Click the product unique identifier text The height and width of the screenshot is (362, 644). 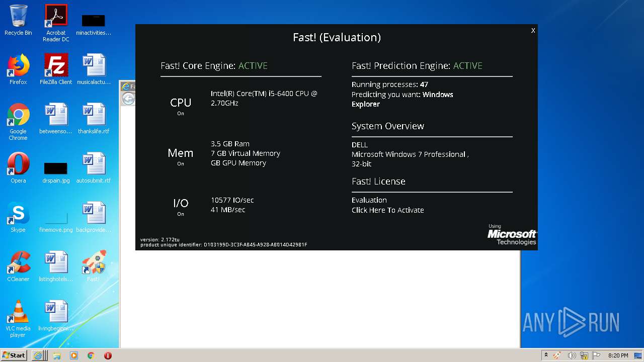(224, 245)
